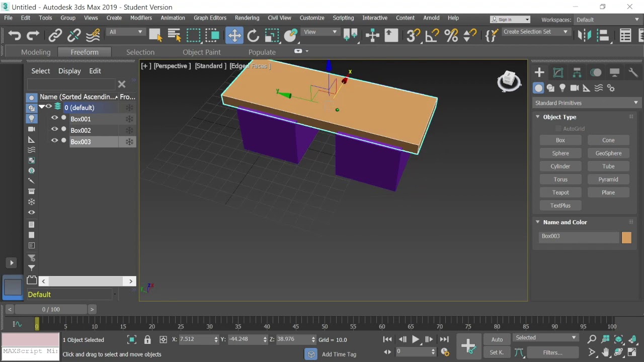Click the GeoSphere primitive button
The width and height of the screenshot is (644, 362).
[608, 153]
